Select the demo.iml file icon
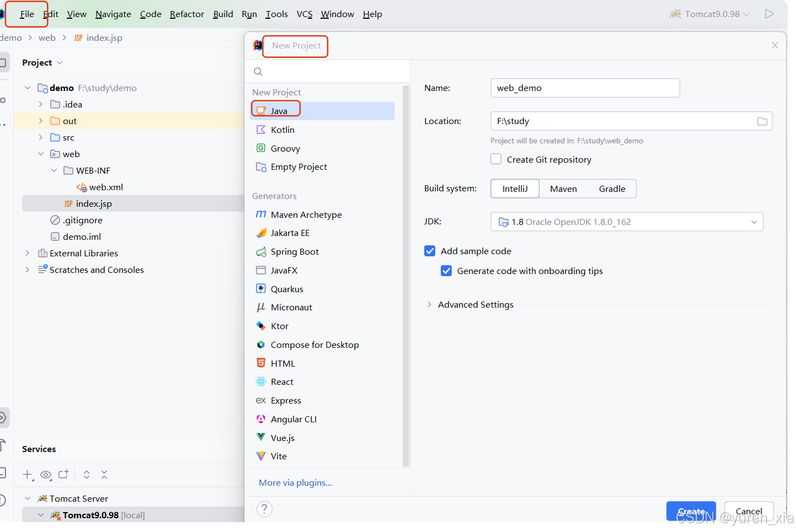The height and width of the screenshot is (532, 796). pyautogui.click(x=55, y=237)
